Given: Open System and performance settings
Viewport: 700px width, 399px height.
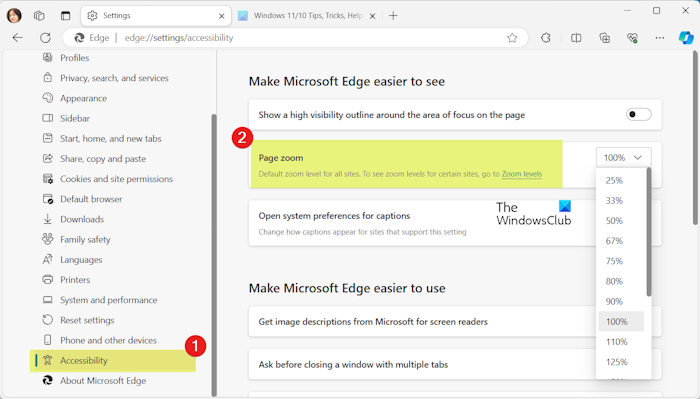Looking at the screenshot, I should pos(108,300).
